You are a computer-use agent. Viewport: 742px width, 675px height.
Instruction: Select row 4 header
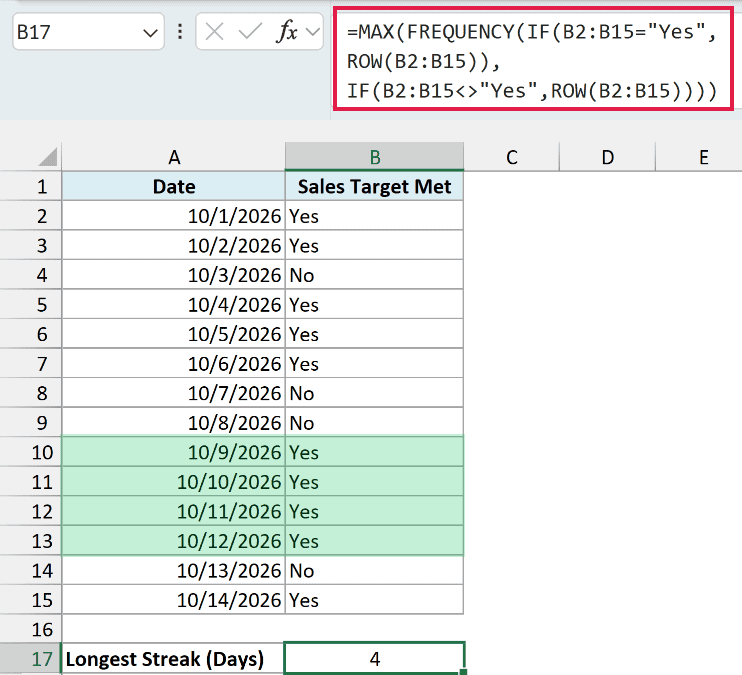(31, 275)
